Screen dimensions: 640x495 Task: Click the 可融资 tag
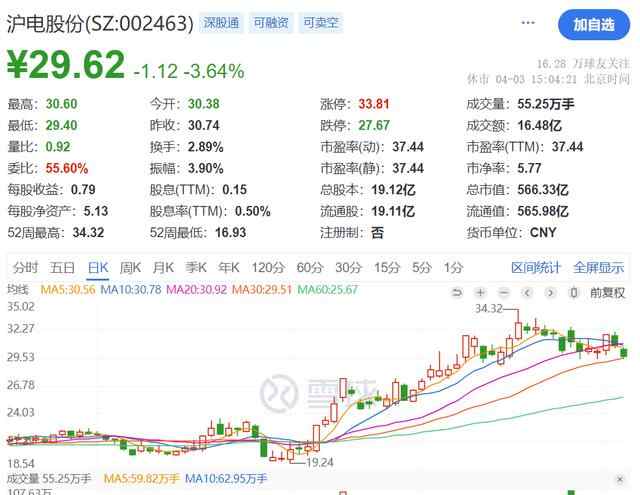pyautogui.click(x=271, y=23)
